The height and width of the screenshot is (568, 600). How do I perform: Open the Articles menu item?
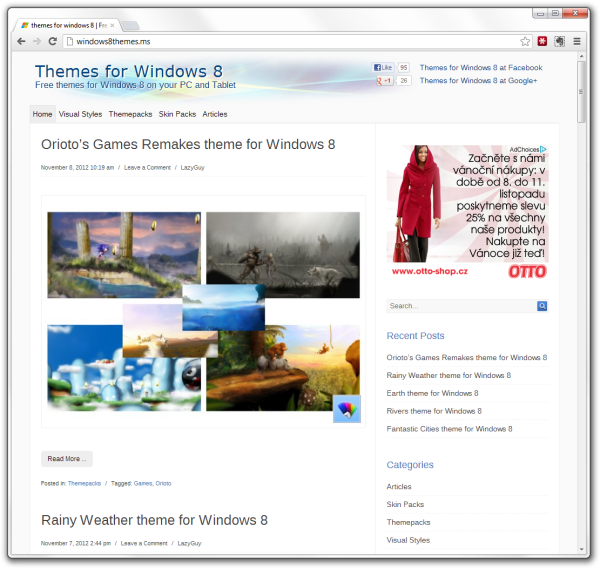click(x=215, y=114)
